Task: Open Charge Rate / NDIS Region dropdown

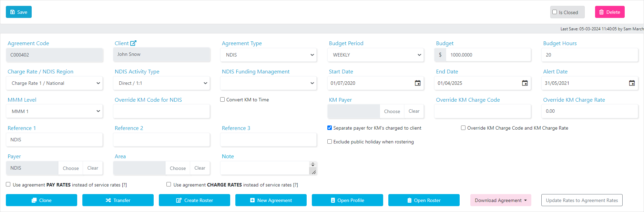Action: [x=54, y=83]
